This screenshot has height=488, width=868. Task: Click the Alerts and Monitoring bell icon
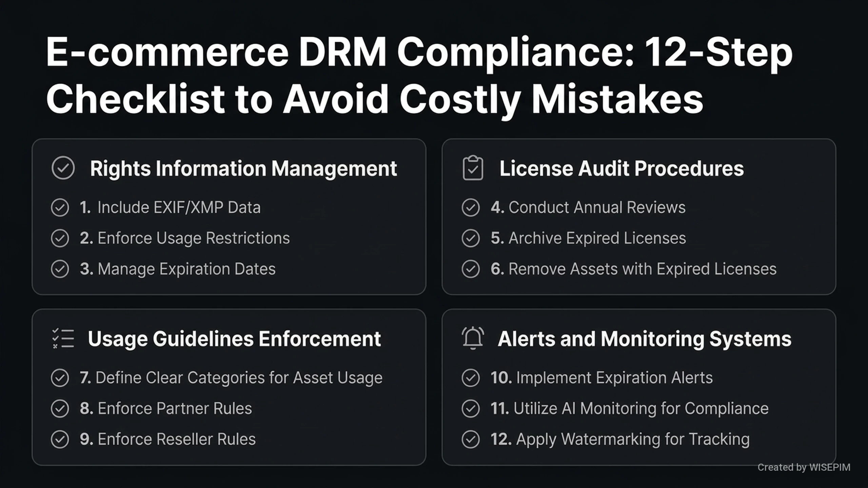pyautogui.click(x=473, y=338)
